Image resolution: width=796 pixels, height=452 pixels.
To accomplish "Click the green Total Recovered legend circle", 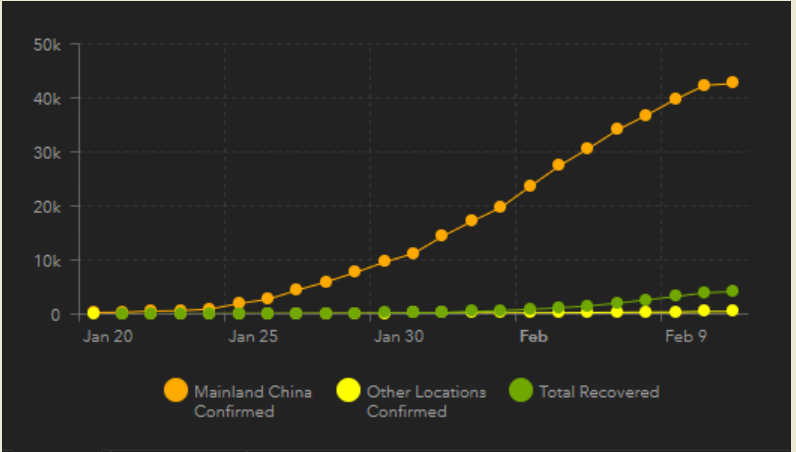I will click(x=520, y=390).
